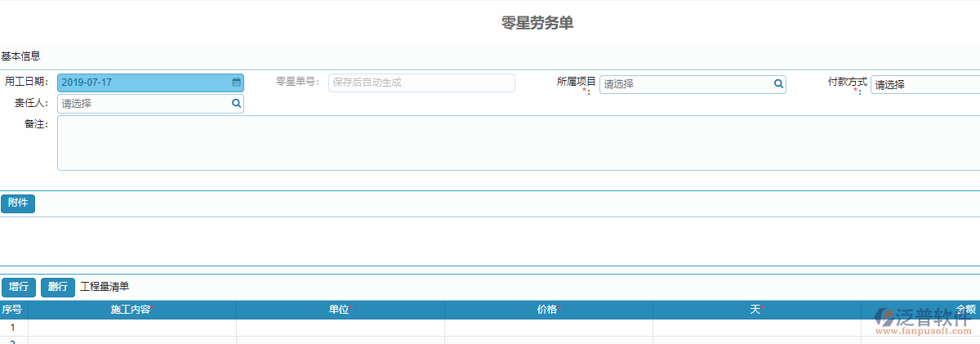980x344 pixels.
Task: Click the 天 column header
Action: (755, 310)
